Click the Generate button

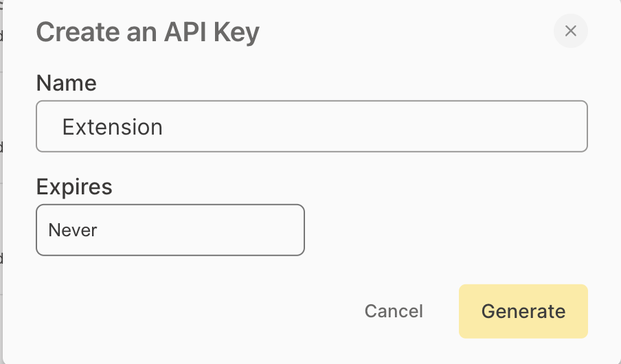(523, 311)
